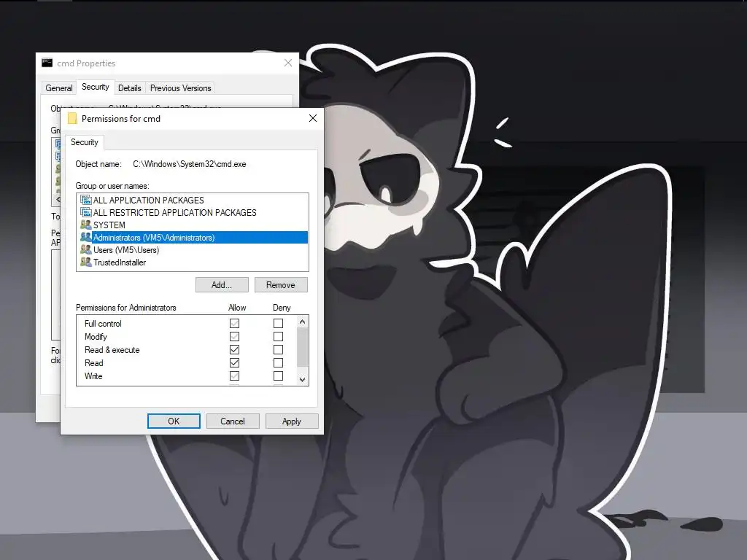Click the permissions list scrollbar thumb
This screenshot has height=560, width=747.
tap(303, 347)
